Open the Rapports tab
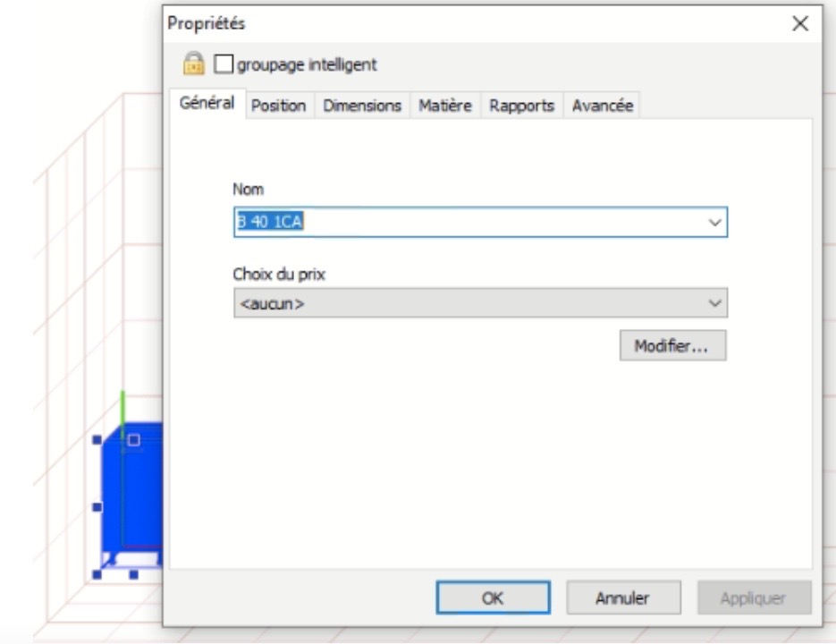836x644 pixels. coord(522,106)
